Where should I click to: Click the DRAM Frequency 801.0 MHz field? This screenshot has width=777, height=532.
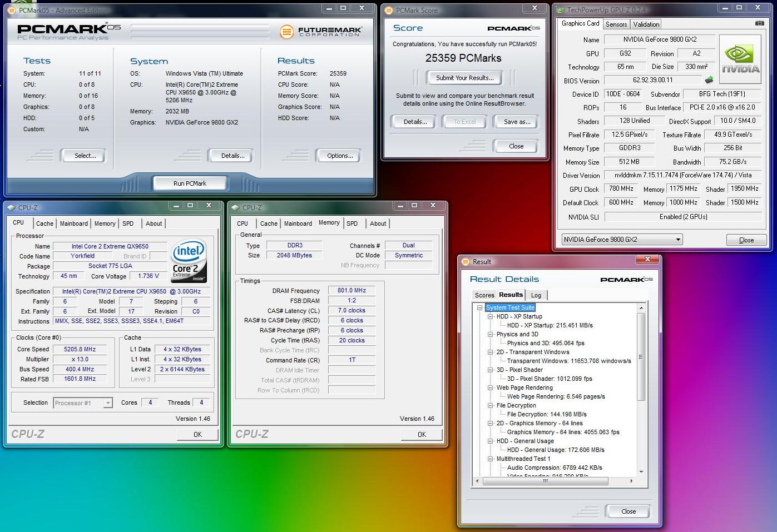pos(352,290)
